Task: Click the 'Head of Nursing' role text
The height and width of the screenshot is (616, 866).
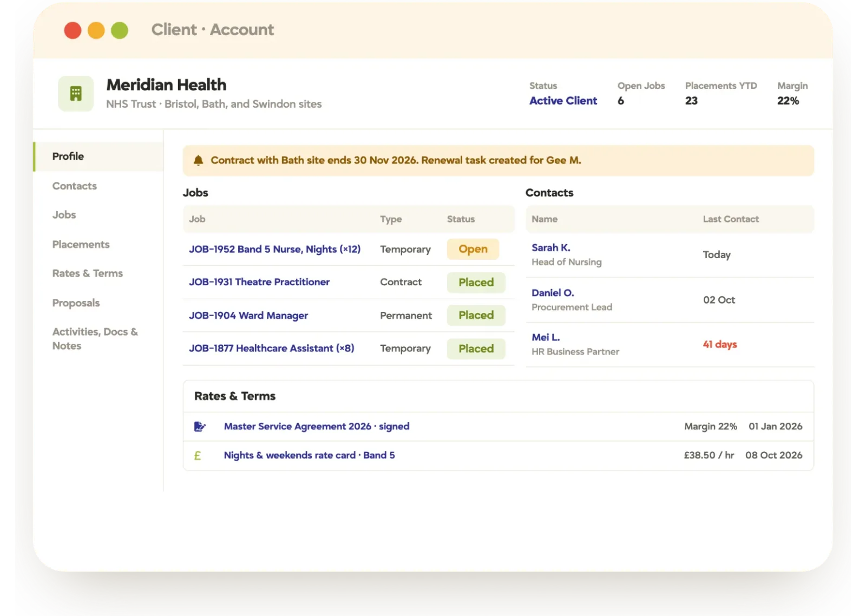Action: [x=567, y=262]
